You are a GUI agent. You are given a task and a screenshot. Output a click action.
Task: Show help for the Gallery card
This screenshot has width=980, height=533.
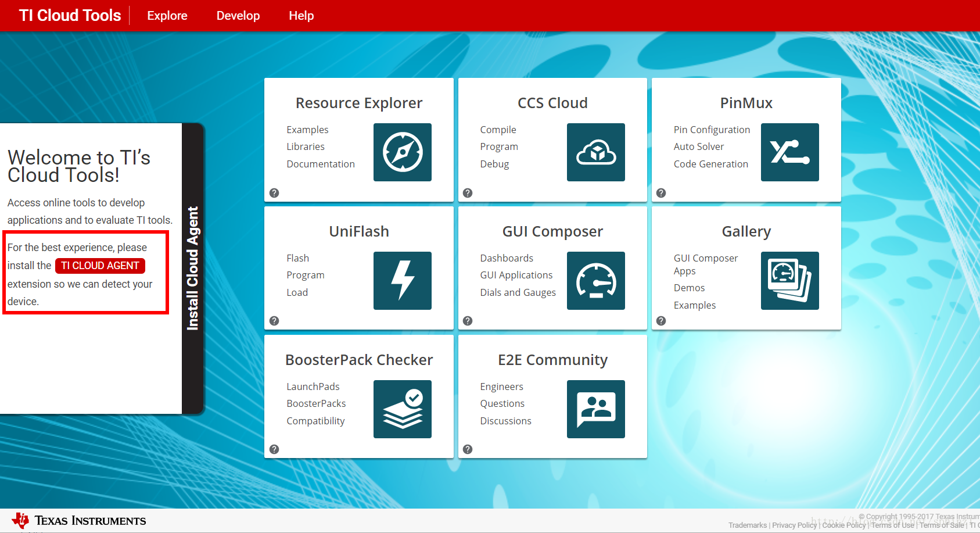[661, 321]
